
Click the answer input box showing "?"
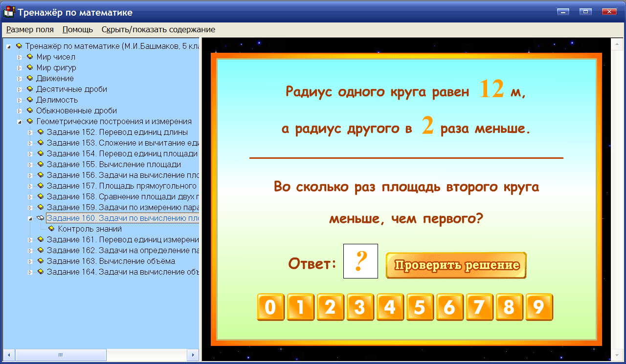pyautogui.click(x=360, y=261)
